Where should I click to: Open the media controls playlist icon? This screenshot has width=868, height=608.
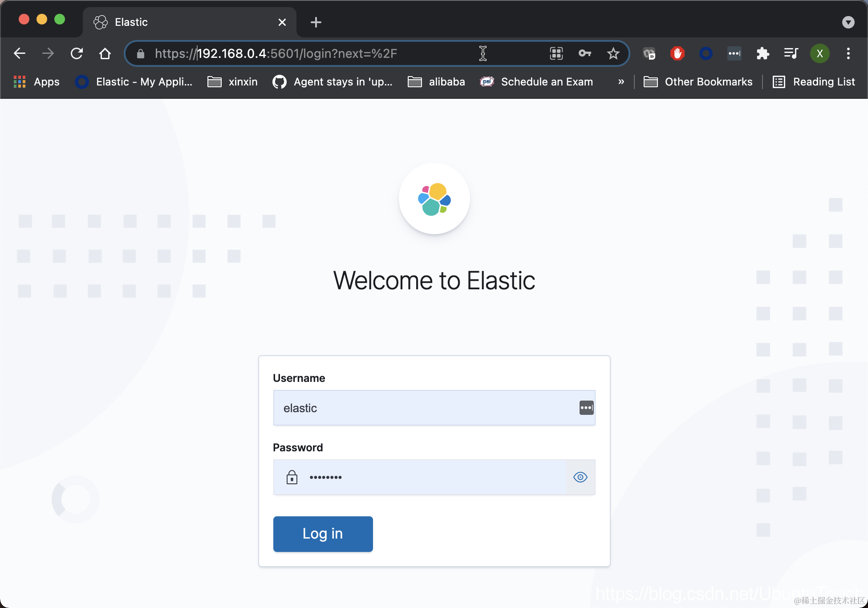[791, 54]
